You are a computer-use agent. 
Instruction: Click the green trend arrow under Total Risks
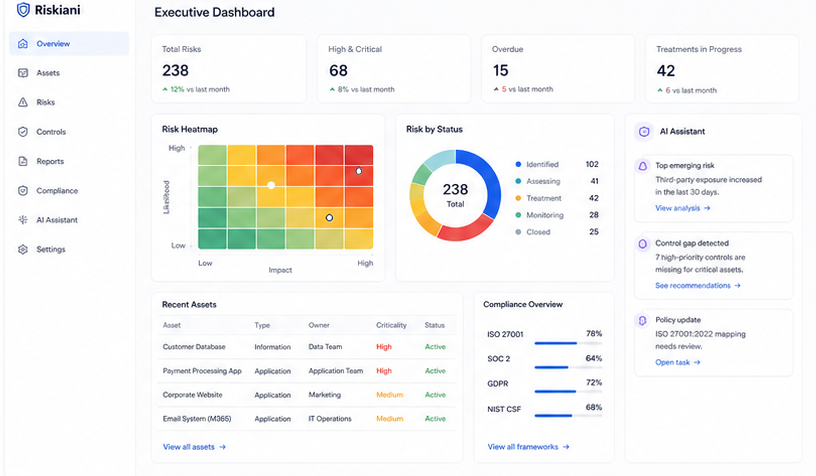(x=165, y=89)
